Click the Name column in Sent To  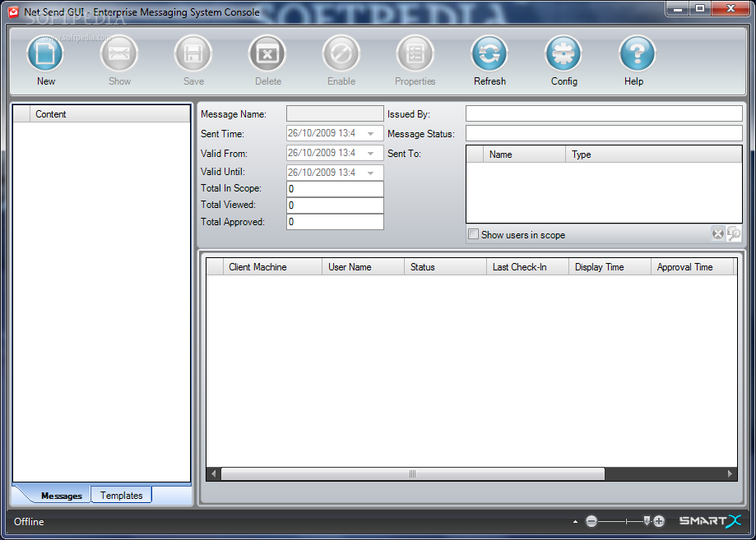click(524, 155)
